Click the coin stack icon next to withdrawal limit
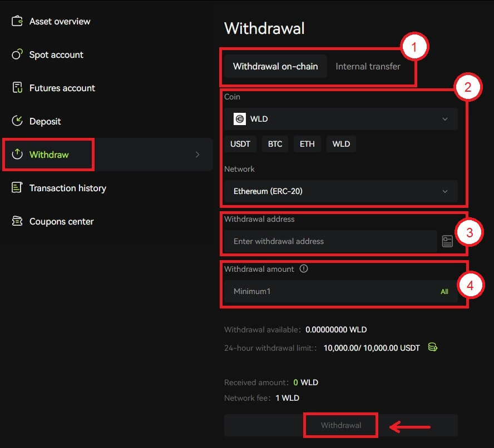Screen dimensions: 494x448 point(433,347)
